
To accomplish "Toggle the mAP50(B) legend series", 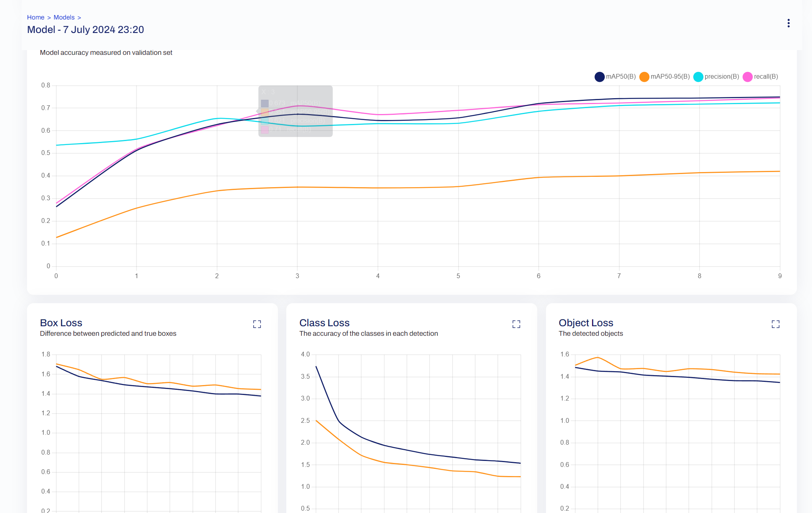I will (621, 77).
